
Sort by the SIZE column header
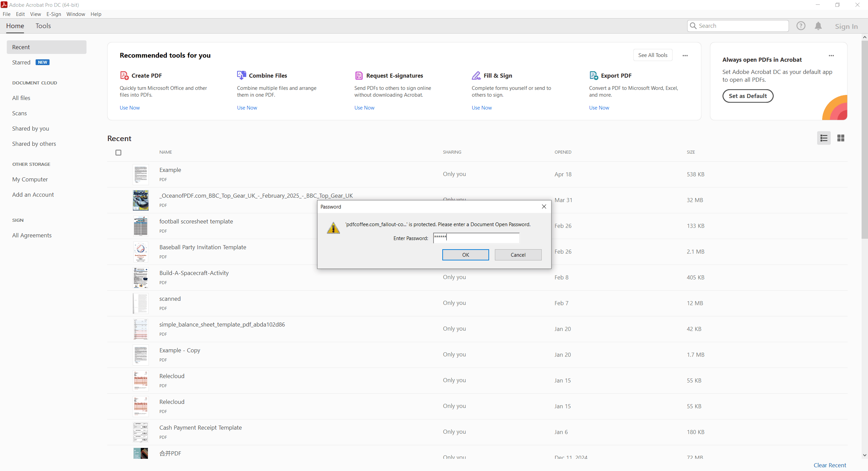[691, 152]
